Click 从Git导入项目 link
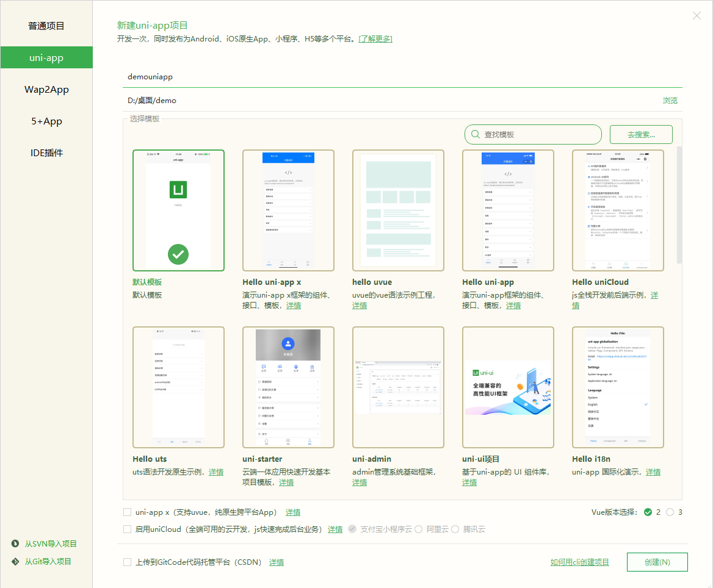713x588 pixels. click(x=48, y=562)
